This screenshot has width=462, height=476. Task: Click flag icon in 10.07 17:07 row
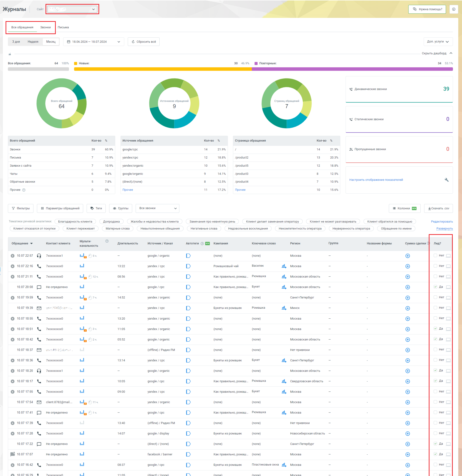[x=13, y=454]
